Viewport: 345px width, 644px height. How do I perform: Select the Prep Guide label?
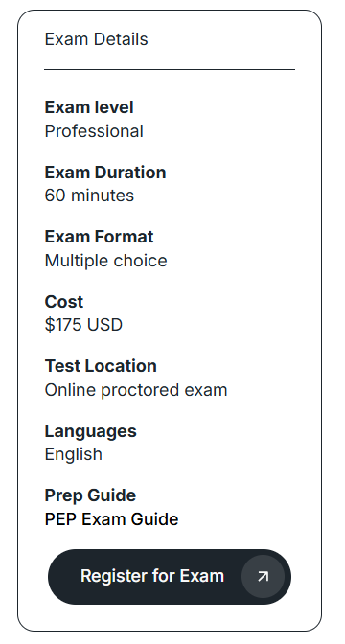click(90, 495)
